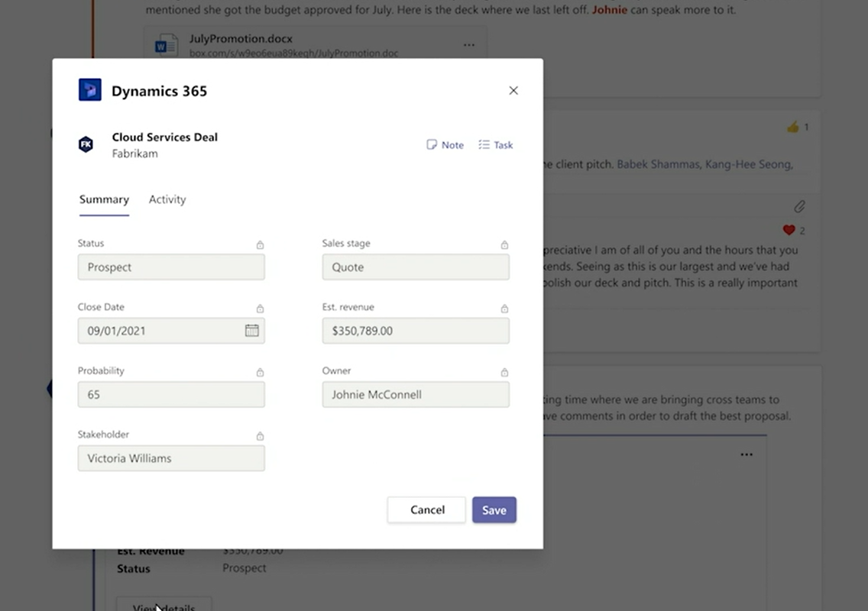868x611 pixels.
Task: Click the lock icon beside Sales stage
Action: pos(504,244)
